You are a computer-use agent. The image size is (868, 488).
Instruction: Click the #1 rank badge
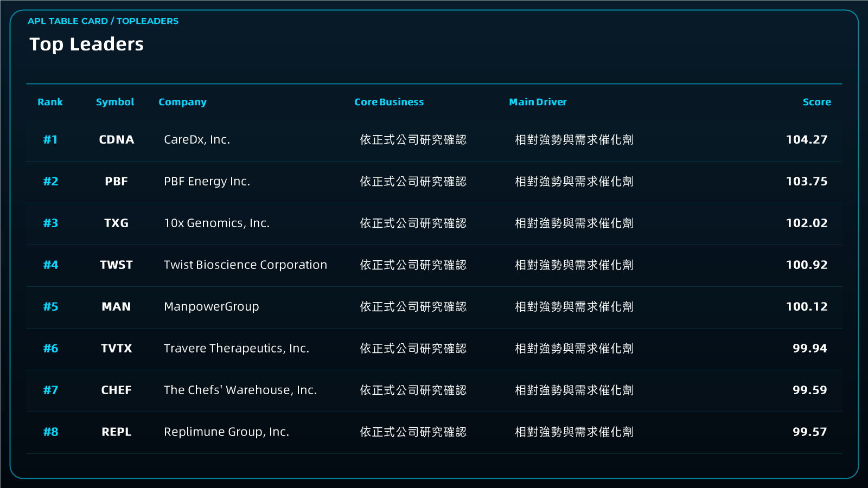pyautogui.click(x=50, y=139)
